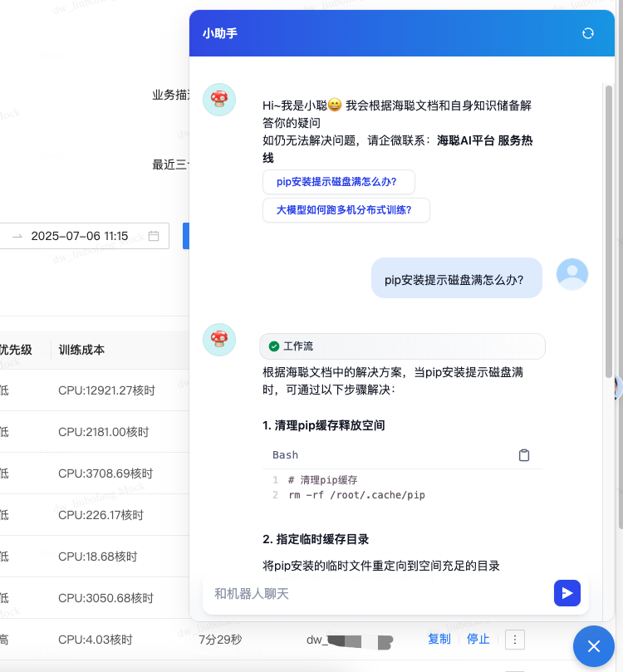Click the 训练成本 column header
This screenshot has width=623, height=672.
(81, 350)
